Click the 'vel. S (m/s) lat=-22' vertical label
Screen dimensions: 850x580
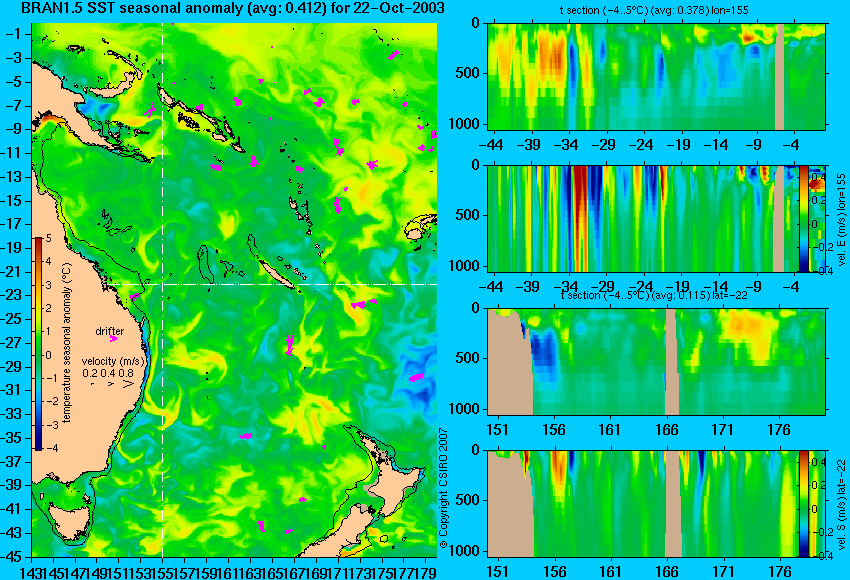click(x=842, y=505)
